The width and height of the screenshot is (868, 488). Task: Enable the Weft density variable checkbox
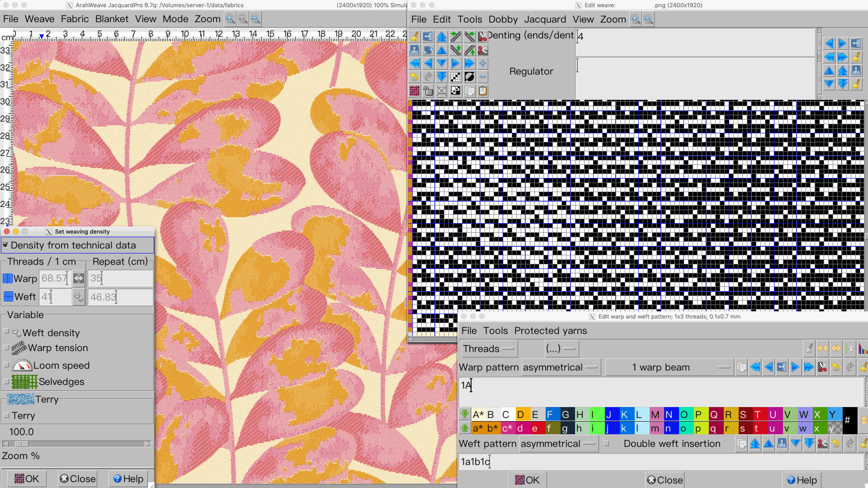tap(6, 331)
